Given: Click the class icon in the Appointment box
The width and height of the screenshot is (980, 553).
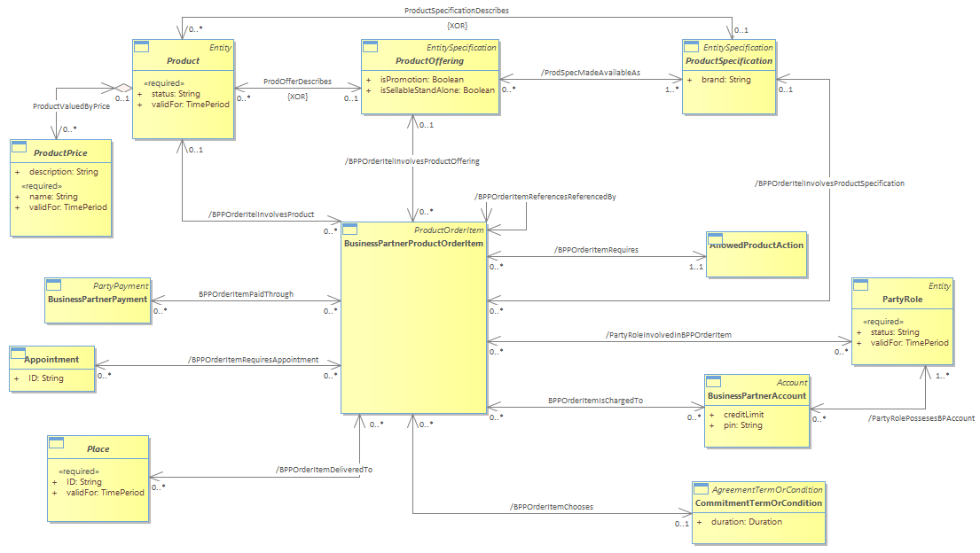Looking at the screenshot, I should coord(18,353).
